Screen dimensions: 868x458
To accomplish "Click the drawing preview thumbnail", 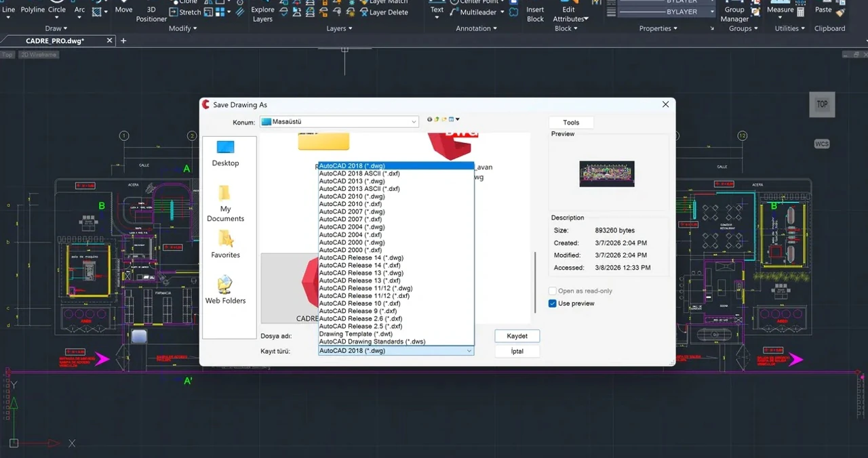I will tap(607, 174).
